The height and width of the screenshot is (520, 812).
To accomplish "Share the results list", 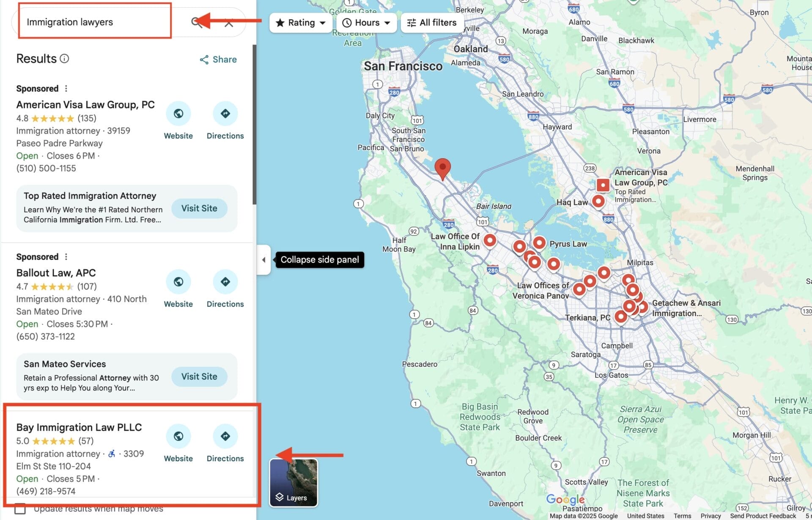I will click(x=218, y=60).
